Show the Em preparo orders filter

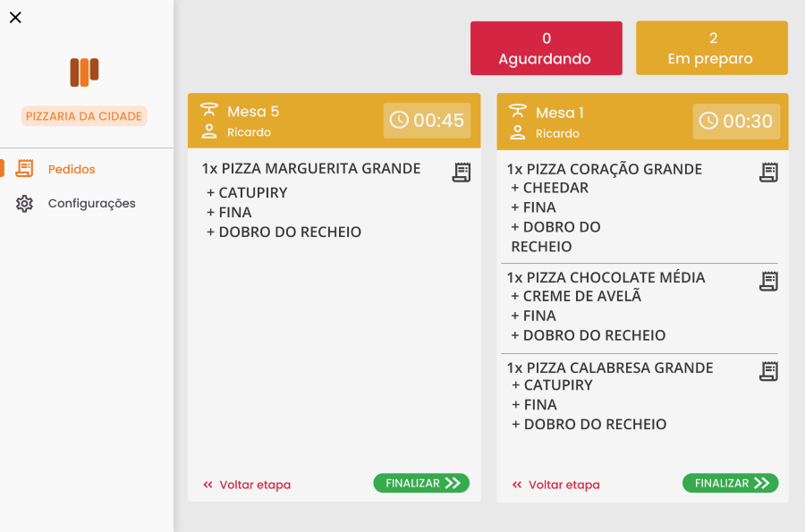click(x=711, y=48)
